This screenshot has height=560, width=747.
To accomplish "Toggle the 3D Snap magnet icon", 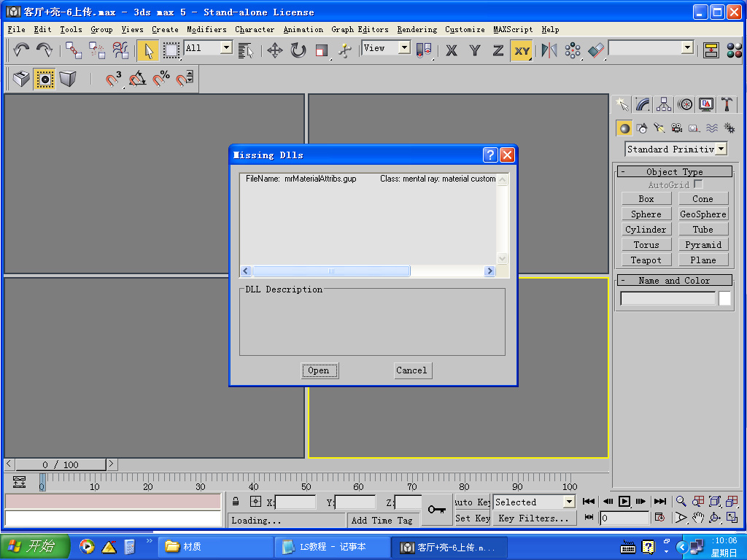I will [114, 79].
